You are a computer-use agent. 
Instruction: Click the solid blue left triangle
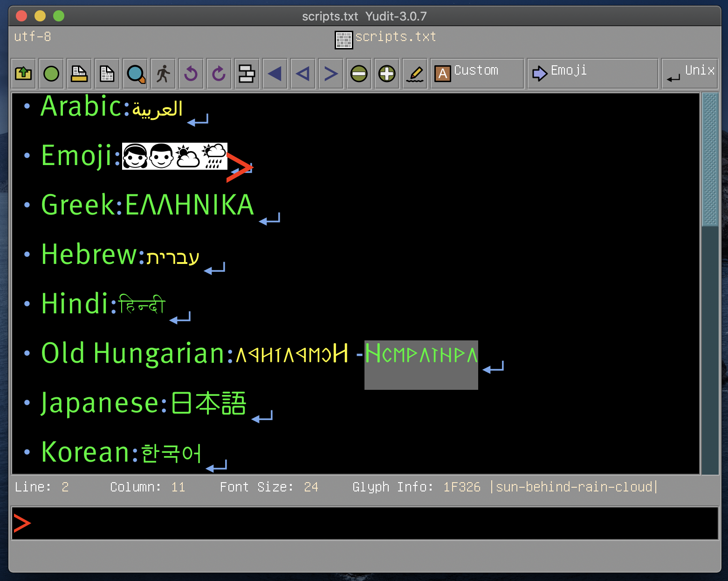[x=275, y=74]
